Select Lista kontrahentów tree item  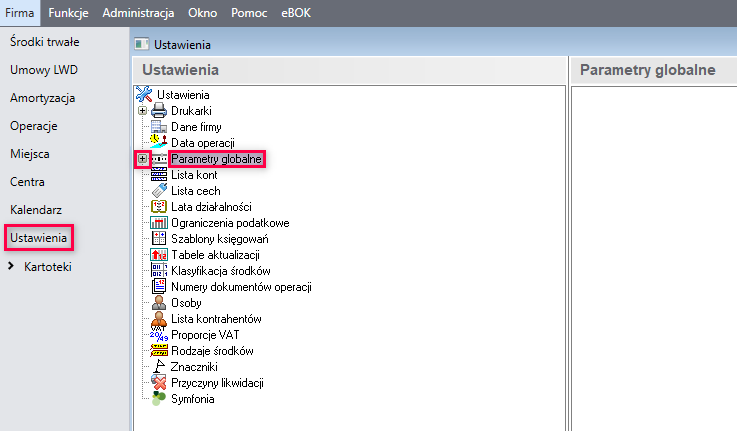tap(216, 319)
